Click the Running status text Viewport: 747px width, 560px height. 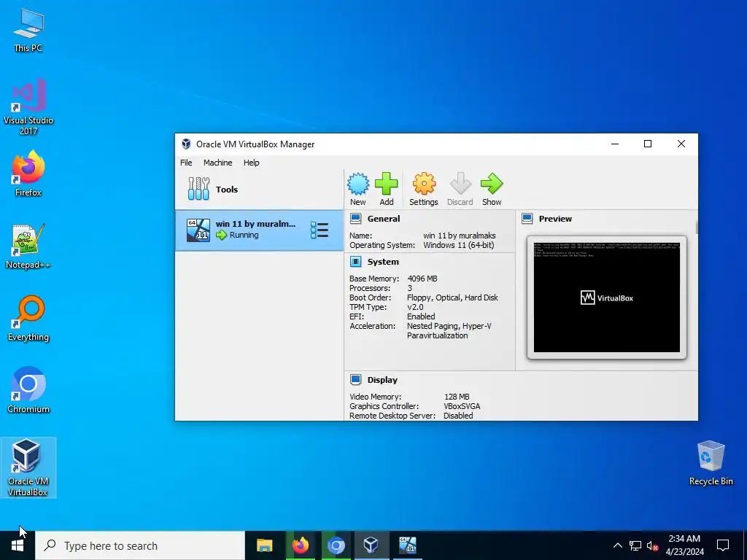coord(244,235)
